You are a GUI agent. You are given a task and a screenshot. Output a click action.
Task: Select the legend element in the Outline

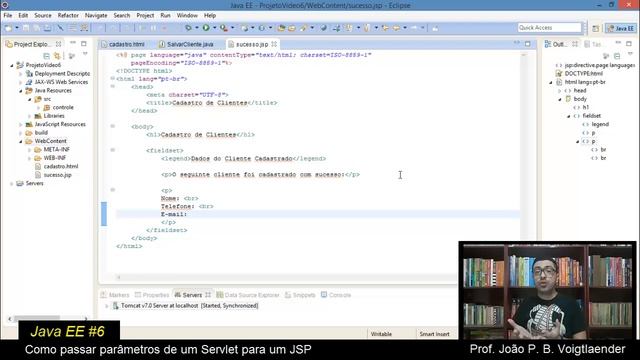(x=600, y=124)
